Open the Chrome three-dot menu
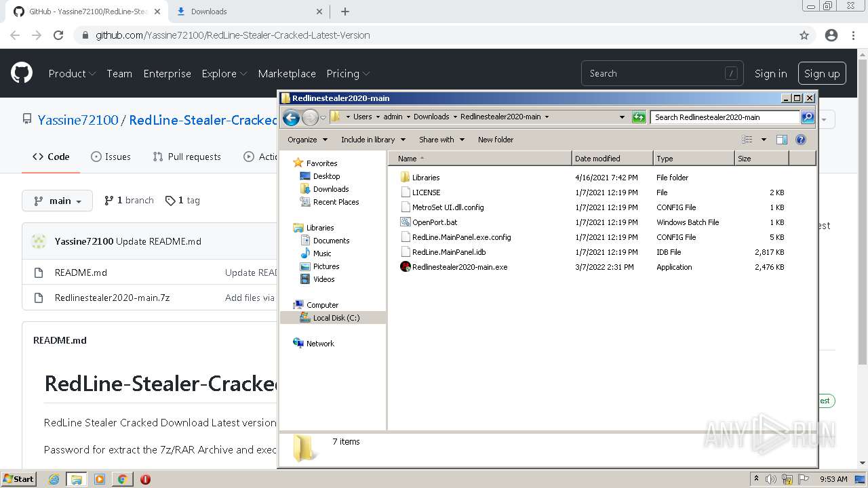 coord(853,35)
